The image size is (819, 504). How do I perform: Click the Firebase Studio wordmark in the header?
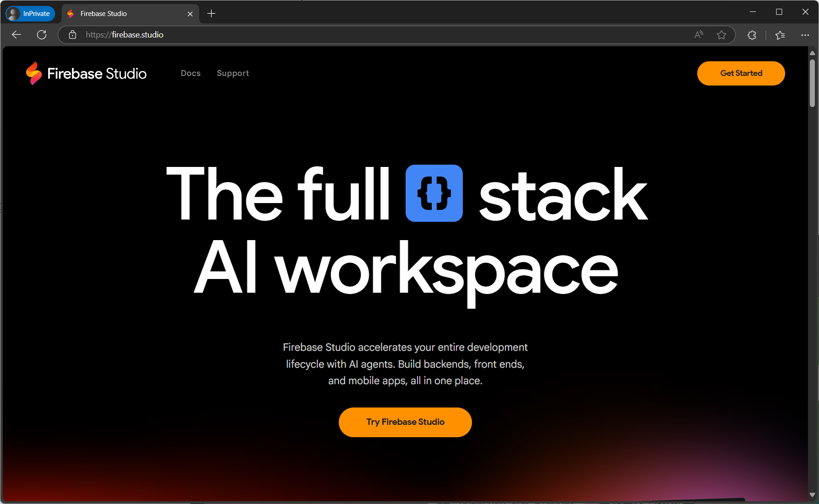(x=97, y=73)
